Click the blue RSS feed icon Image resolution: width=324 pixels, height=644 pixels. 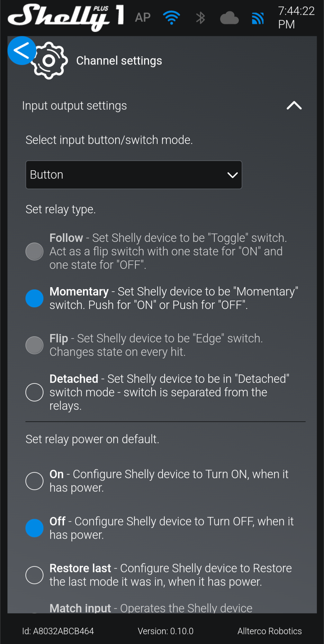click(258, 18)
